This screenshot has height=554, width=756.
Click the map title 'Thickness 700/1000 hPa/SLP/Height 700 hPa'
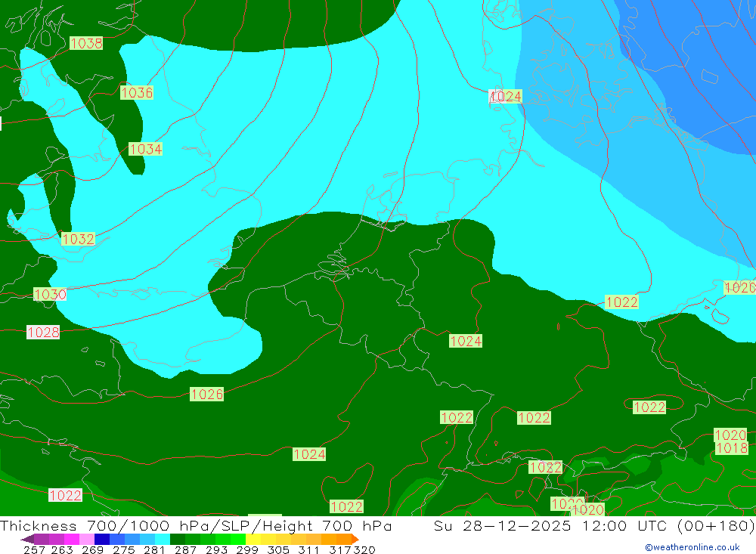coord(196,525)
